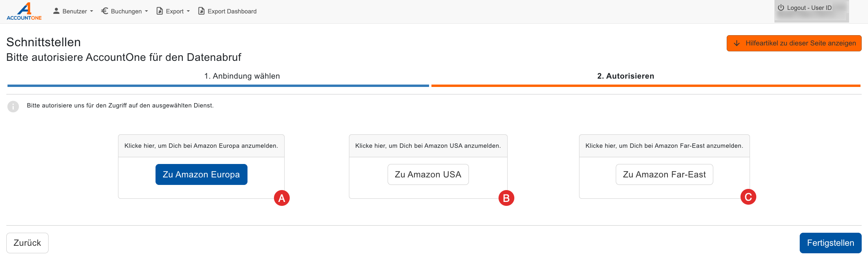Viewport: 868px width, 260px height.
Task: Switch to step 1. Anbindung wählen
Action: (242, 76)
